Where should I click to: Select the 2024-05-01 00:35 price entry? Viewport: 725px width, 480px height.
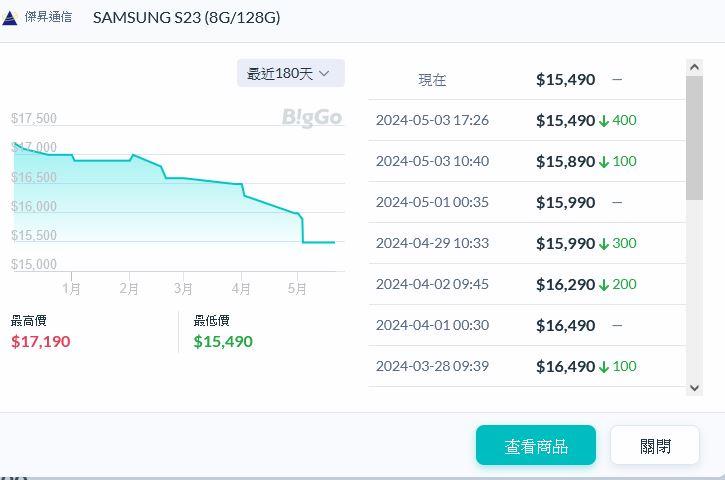click(527, 202)
